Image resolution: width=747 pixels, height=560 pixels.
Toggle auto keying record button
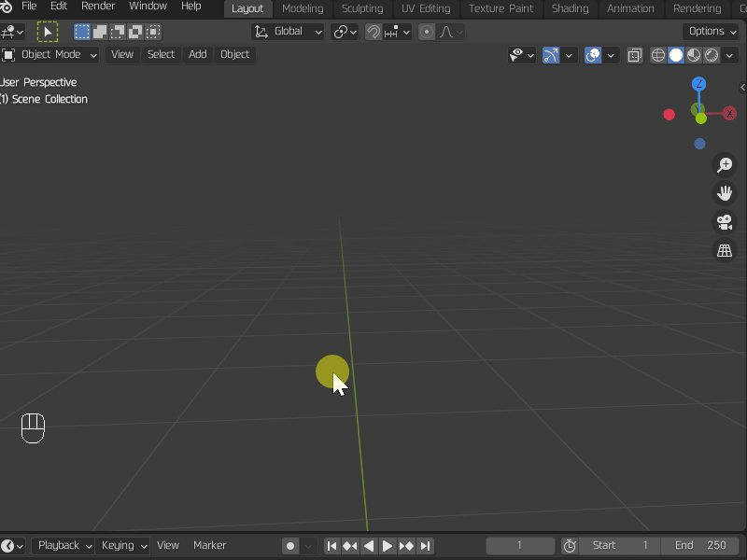coord(290,546)
